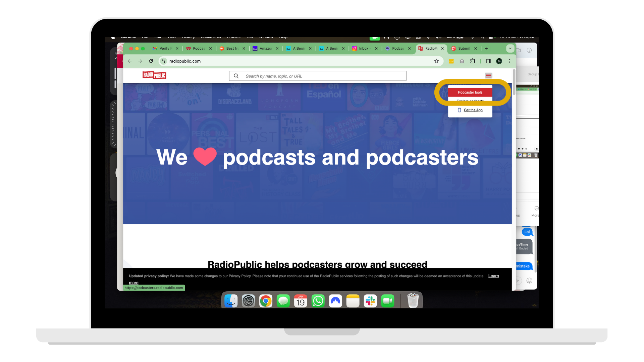
Task: Click the yellow password extension icon
Action: point(451,61)
